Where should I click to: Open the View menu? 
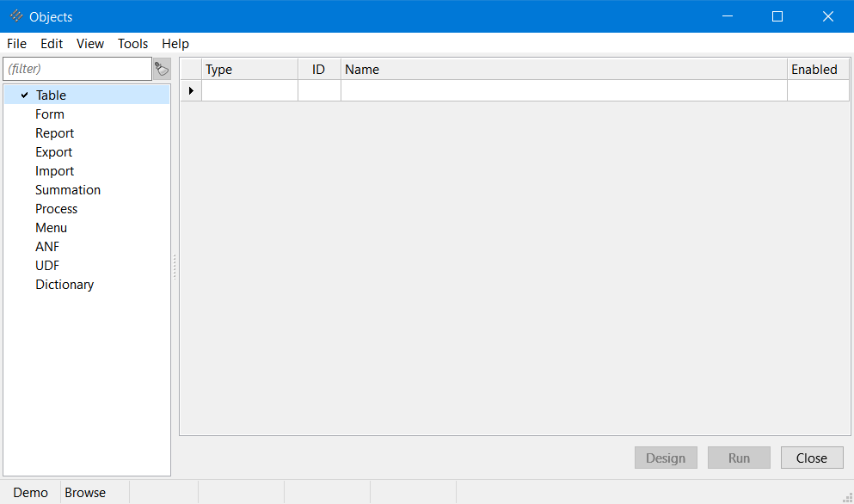click(x=89, y=44)
